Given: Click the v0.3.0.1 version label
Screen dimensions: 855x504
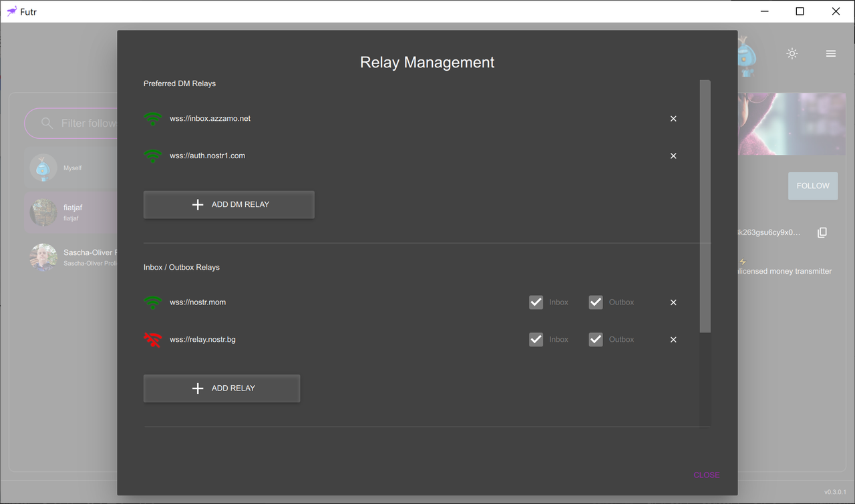Looking at the screenshot, I should pyautogui.click(x=835, y=493).
